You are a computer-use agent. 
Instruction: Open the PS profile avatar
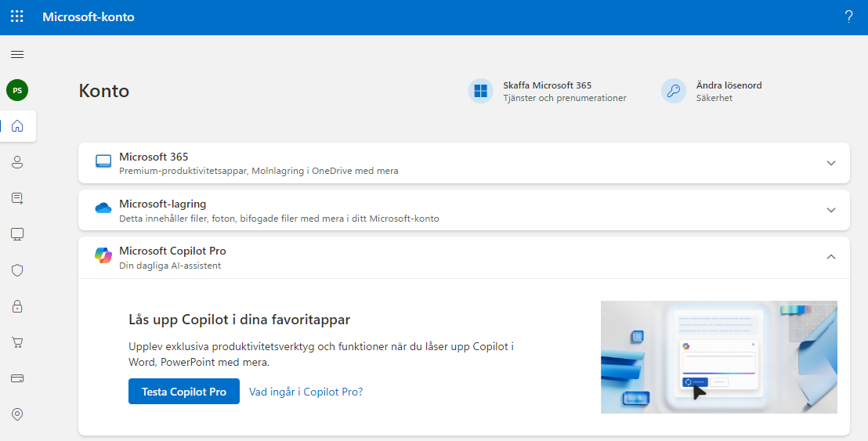click(17, 90)
